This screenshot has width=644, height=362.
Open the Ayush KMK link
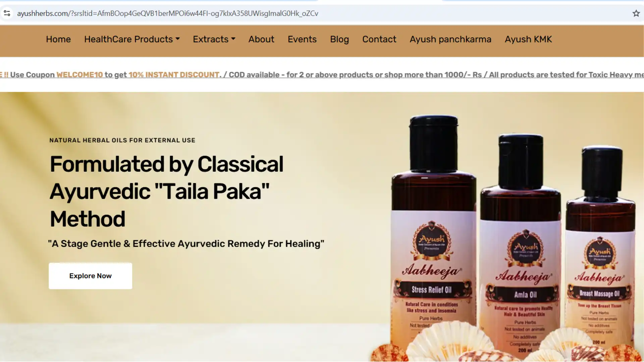pos(528,39)
